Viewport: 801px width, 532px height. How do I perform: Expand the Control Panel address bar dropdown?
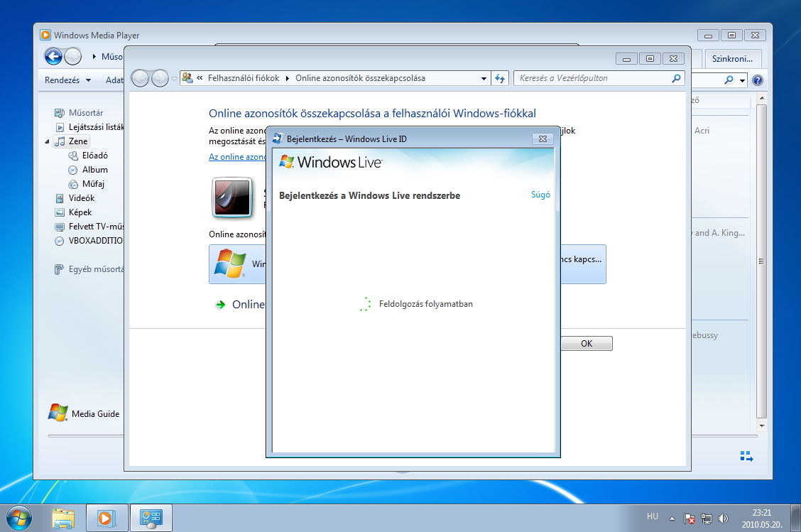(x=484, y=78)
